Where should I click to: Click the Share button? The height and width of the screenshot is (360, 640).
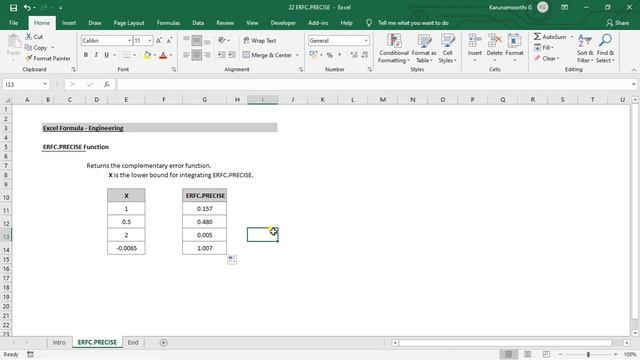click(617, 23)
